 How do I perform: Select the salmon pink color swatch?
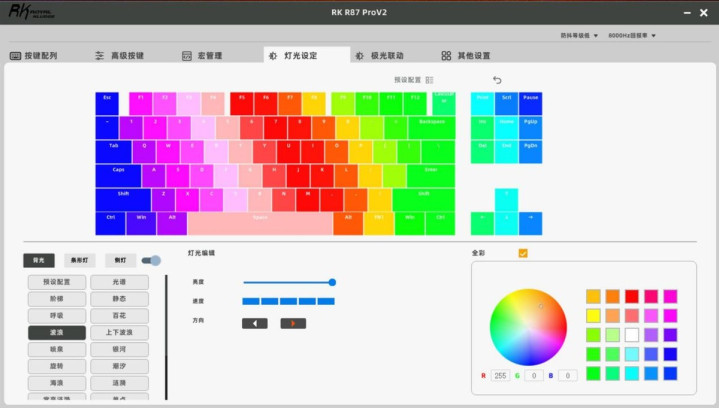[631, 315]
